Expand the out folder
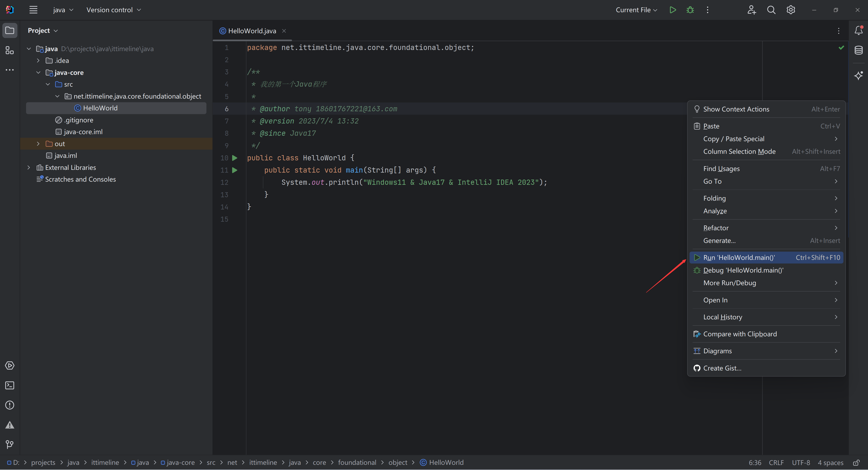Screen dimensions: 868x470 [x=38, y=144]
